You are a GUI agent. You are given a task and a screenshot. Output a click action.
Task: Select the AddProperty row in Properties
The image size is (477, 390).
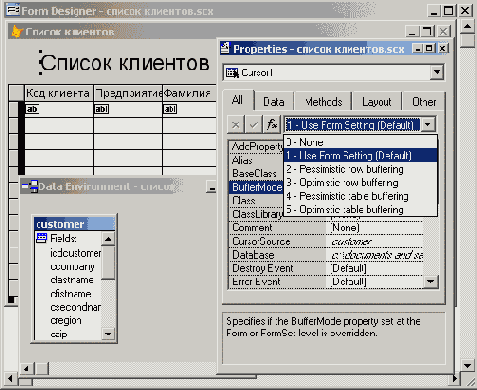click(256, 146)
